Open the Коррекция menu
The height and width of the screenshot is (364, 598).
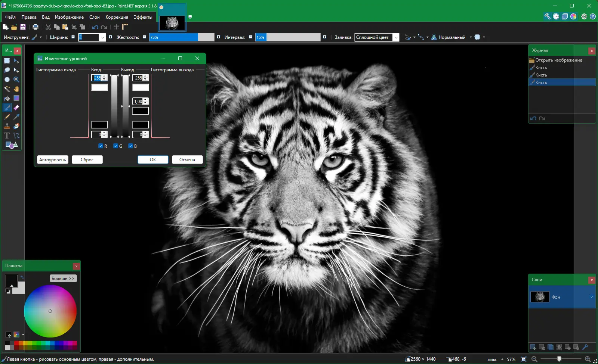coord(117,17)
